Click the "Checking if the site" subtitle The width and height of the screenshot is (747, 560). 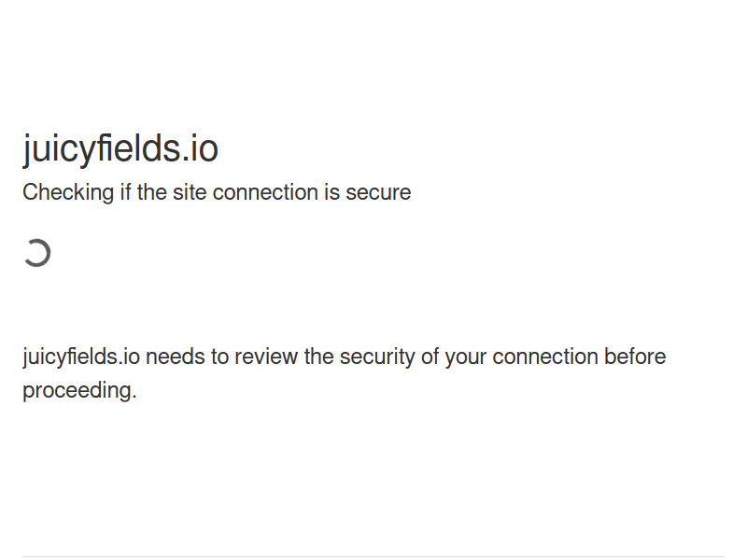217,193
